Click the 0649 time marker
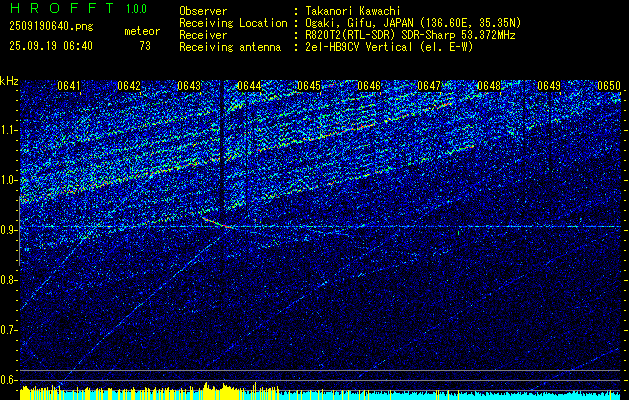Screen dimensions: 629x400 tap(549, 86)
